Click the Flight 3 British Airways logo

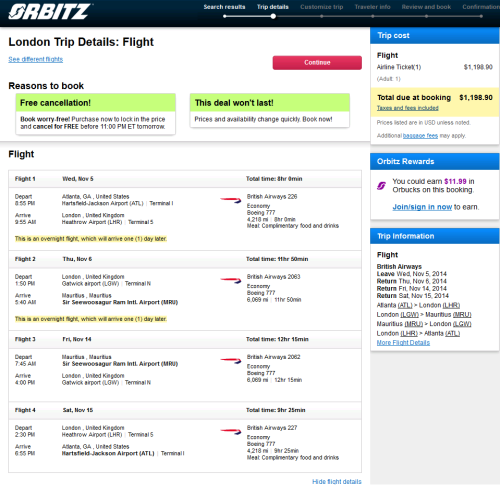[231, 361]
